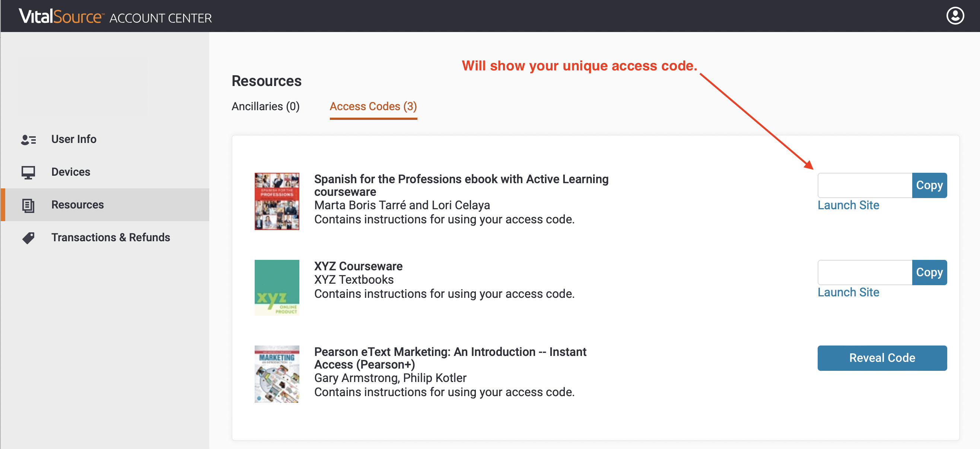
Task: Copy the Spanish for the Professions access code
Action: (x=929, y=185)
